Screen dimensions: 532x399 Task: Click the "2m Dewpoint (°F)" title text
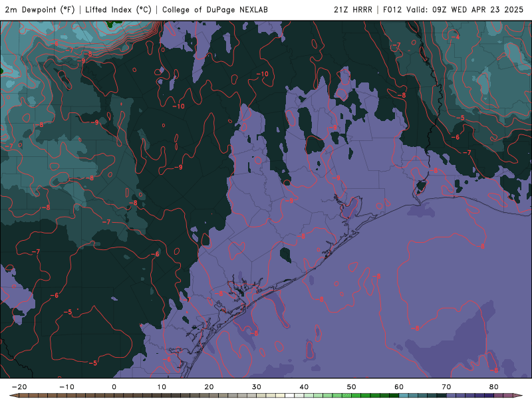point(39,9)
